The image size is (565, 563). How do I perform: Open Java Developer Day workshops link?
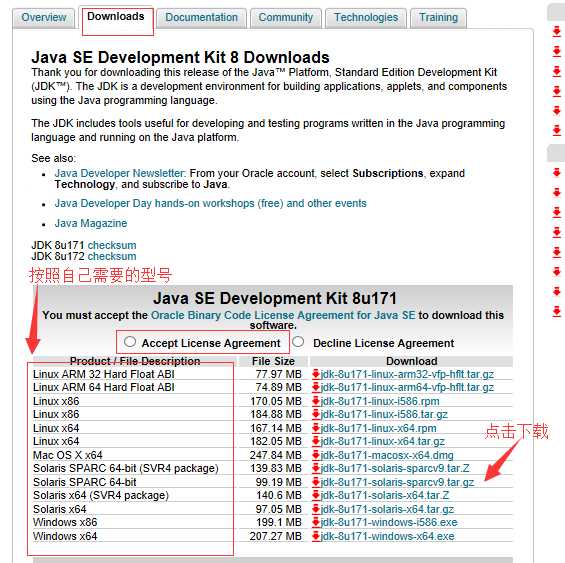210,203
